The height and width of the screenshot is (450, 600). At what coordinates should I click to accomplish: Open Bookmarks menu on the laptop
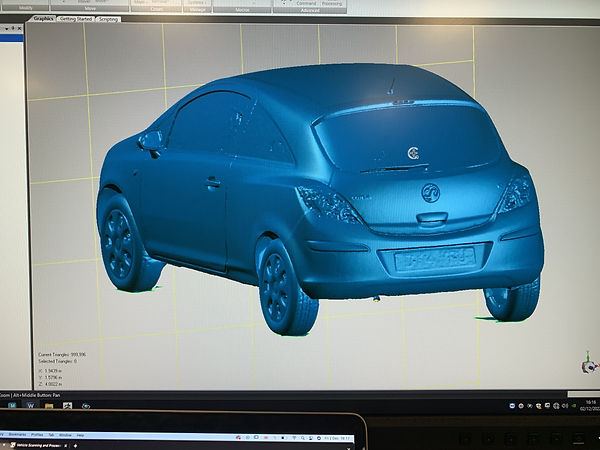(17, 435)
